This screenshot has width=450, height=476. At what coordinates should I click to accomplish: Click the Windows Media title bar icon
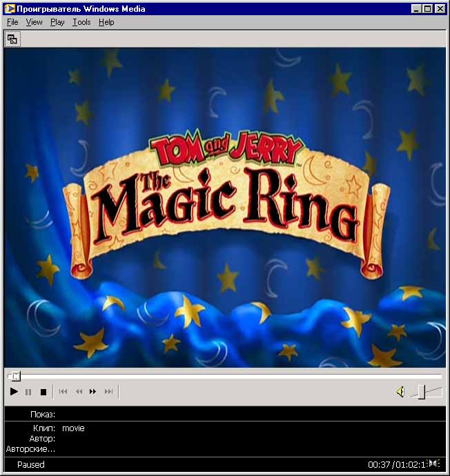10,8
